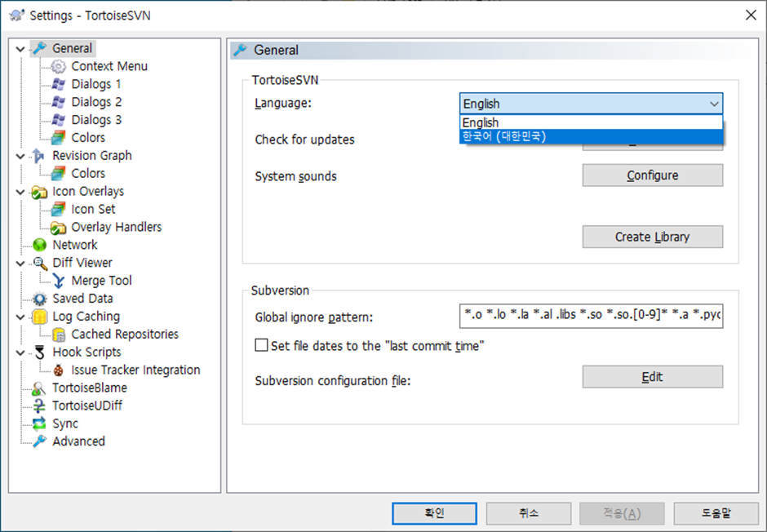Click the Global ignore pattern field
767x532 pixels.
pos(591,316)
